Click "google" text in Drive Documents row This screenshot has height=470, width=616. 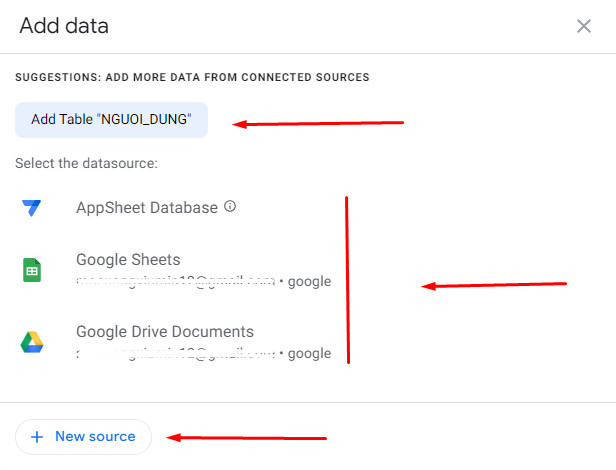coord(309,354)
